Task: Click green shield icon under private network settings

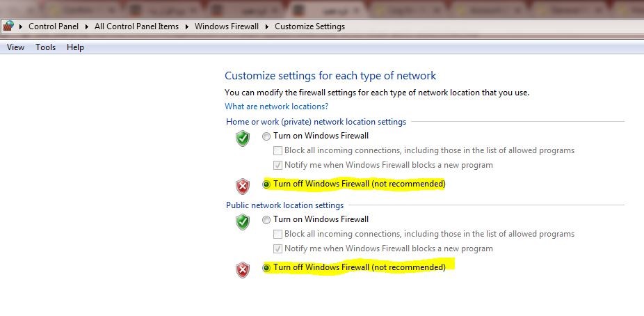Action: pos(243,139)
